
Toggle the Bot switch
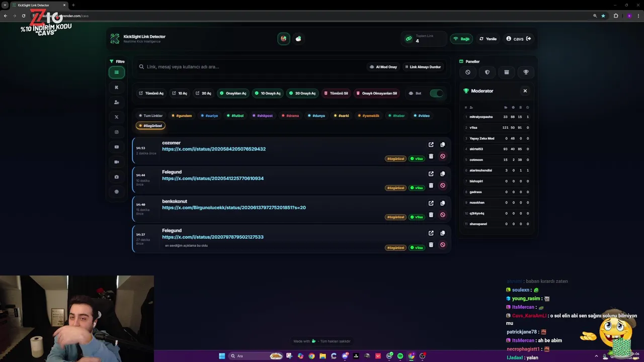pos(436,94)
